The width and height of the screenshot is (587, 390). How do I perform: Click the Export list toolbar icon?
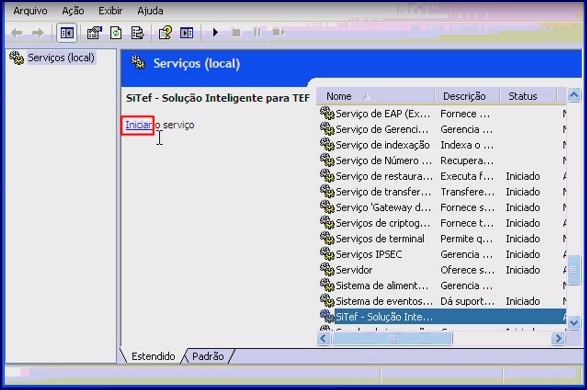point(137,33)
